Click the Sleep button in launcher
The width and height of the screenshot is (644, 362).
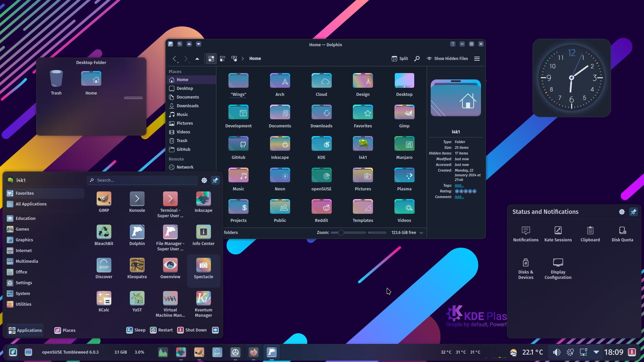point(136,330)
